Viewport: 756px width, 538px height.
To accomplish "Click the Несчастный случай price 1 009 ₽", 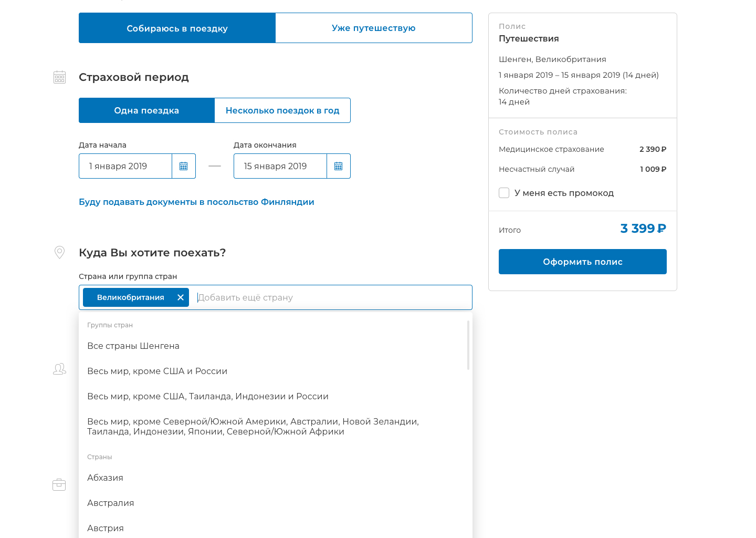I will point(653,169).
